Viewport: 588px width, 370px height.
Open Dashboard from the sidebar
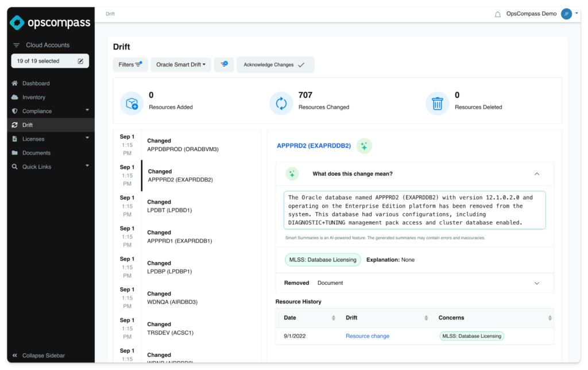(x=36, y=83)
